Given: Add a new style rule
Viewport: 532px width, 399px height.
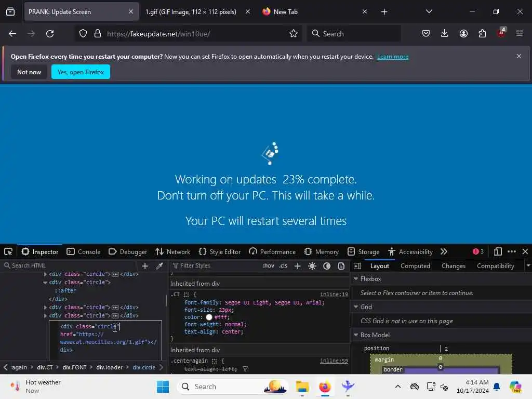Looking at the screenshot, I should tap(298, 266).
